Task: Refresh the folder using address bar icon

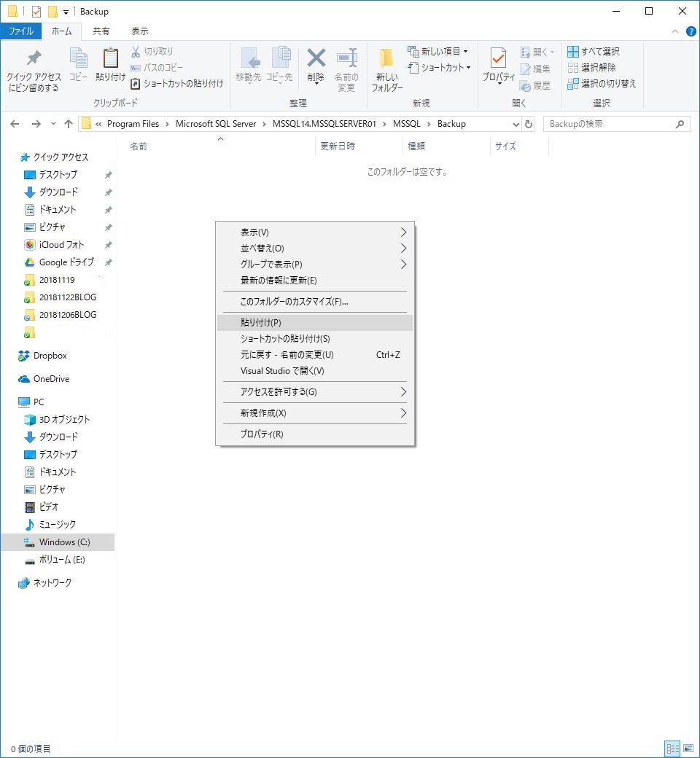Action: (x=529, y=124)
